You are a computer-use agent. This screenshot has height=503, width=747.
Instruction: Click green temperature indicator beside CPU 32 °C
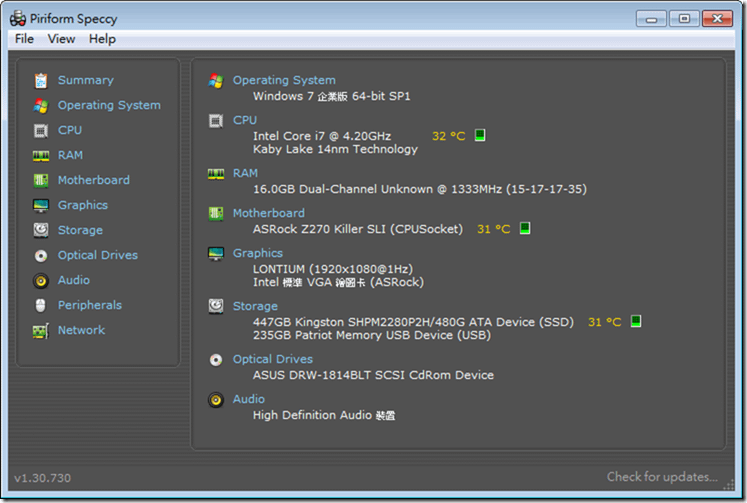click(480, 135)
